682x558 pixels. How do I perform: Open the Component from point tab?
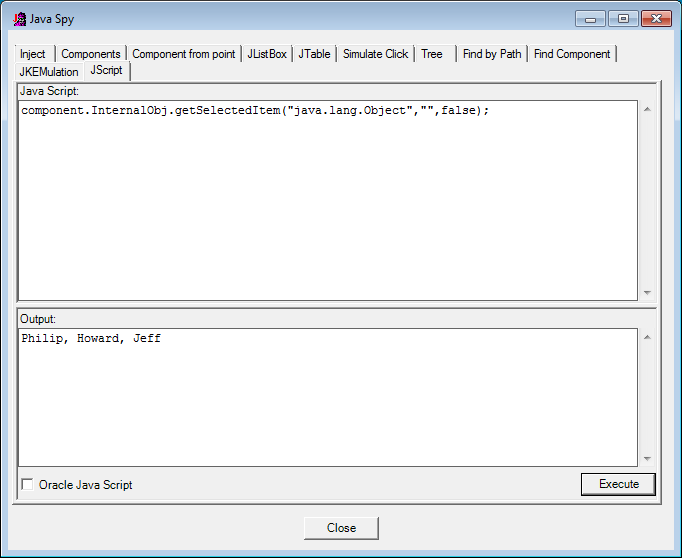184,54
